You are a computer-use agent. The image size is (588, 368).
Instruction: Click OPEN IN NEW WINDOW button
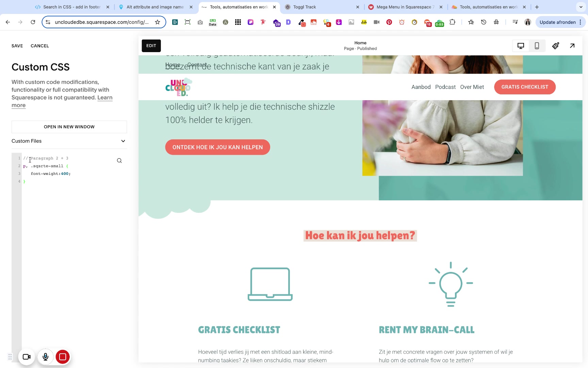(69, 127)
